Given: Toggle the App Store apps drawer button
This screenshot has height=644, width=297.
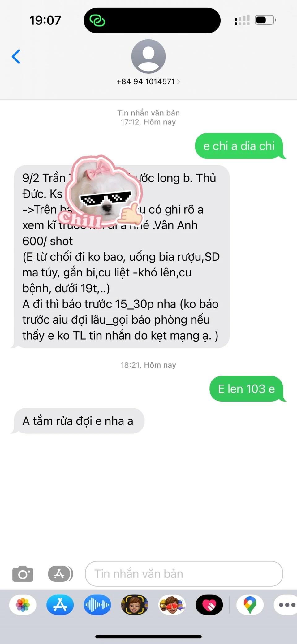Looking at the screenshot, I should tap(61, 574).
